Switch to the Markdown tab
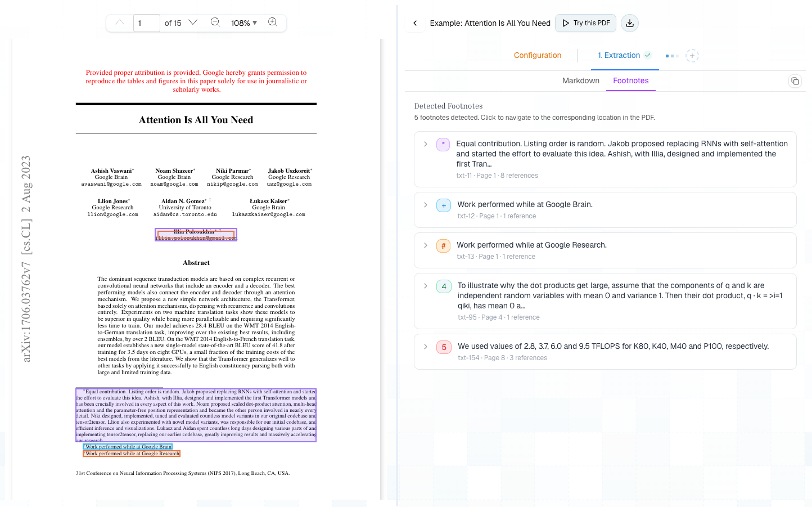This screenshot has width=812, height=507. click(581, 80)
